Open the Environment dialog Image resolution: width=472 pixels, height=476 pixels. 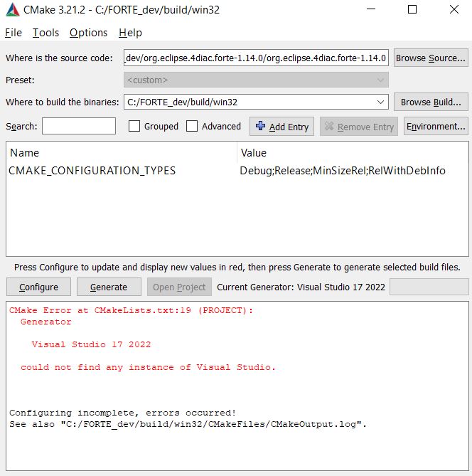click(436, 126)
